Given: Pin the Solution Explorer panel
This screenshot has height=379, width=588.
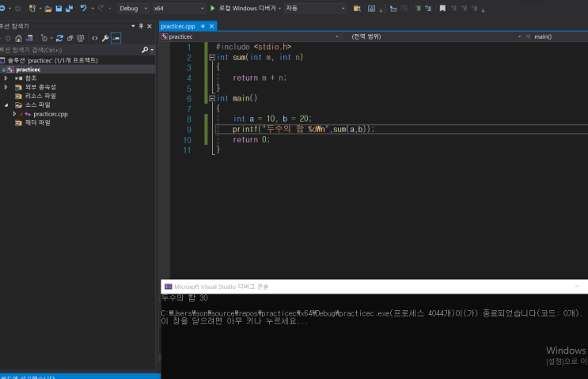Looking at the screenshot, I should point(141,26).
